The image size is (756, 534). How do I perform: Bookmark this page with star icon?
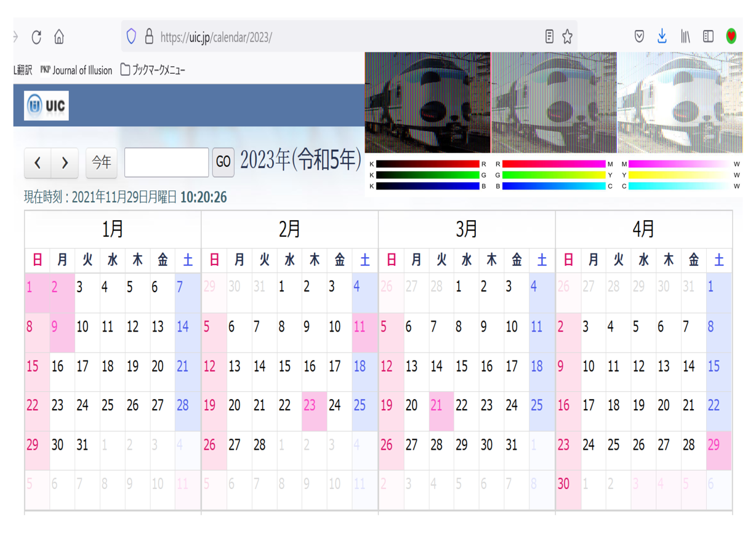[568, 37]
